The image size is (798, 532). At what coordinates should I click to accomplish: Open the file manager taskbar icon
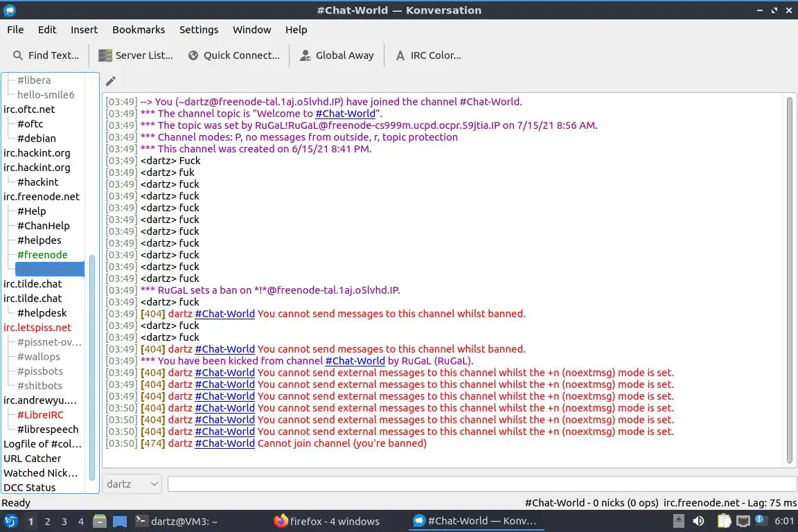click(x=100, y=522)
